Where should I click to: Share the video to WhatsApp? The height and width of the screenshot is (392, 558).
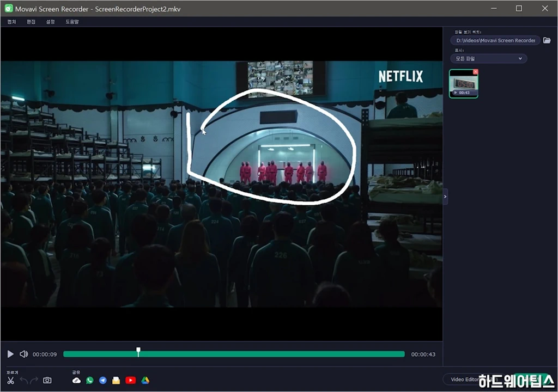(90, 380)
